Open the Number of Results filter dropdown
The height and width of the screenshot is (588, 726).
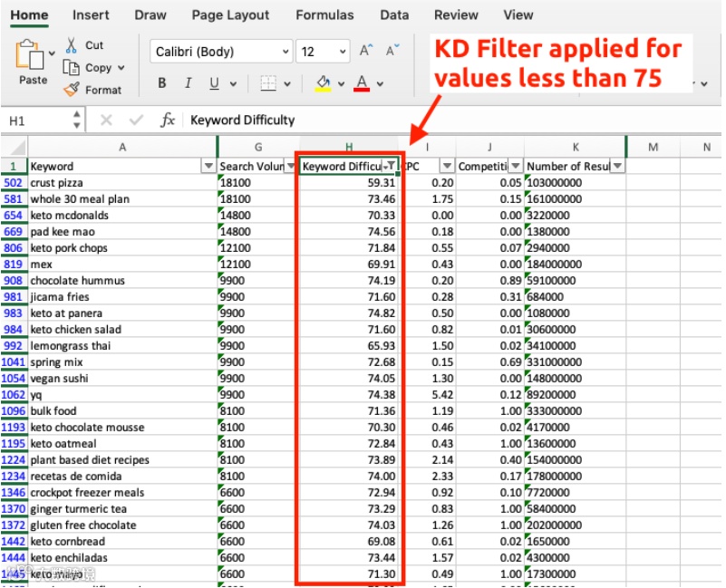pos(617,166)
